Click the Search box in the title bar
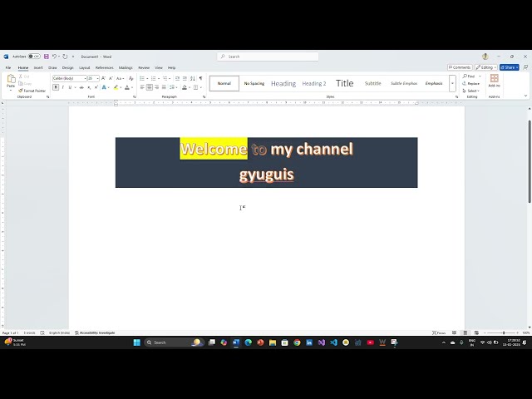This screenshot has height=399, width=532. click(x=268, y=57)
